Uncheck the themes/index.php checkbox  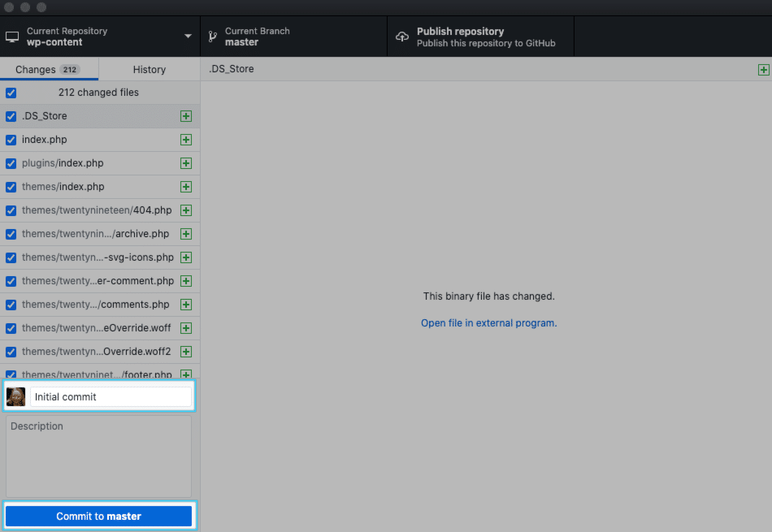coord(11,187)
